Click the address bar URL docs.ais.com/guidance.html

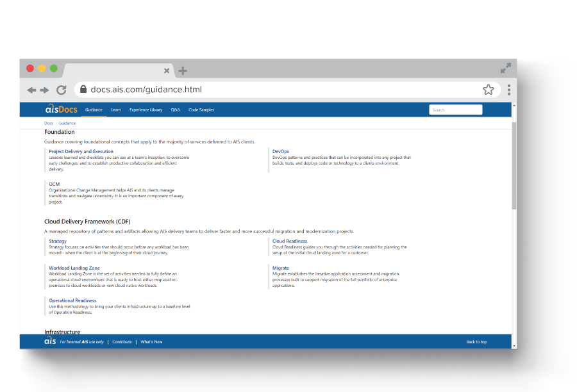point(146,90)
